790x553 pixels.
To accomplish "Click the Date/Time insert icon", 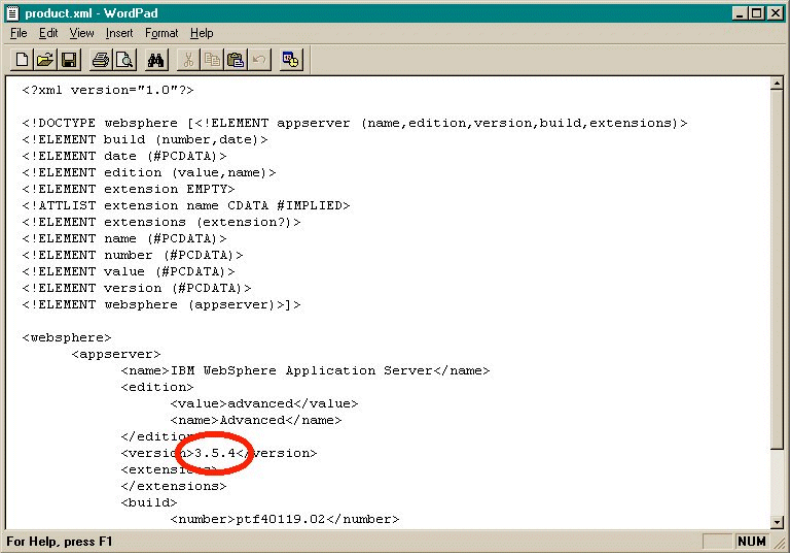I will click(291, 60).
